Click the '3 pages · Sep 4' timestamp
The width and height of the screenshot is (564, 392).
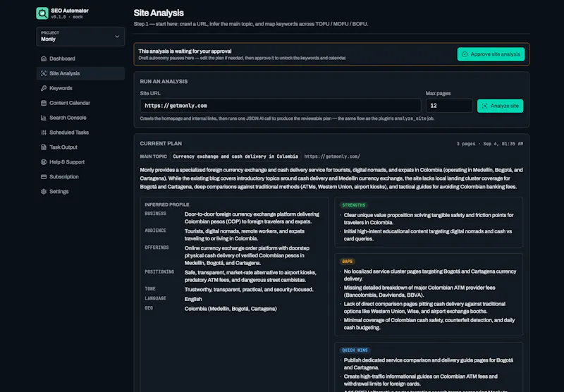[490, 144]
